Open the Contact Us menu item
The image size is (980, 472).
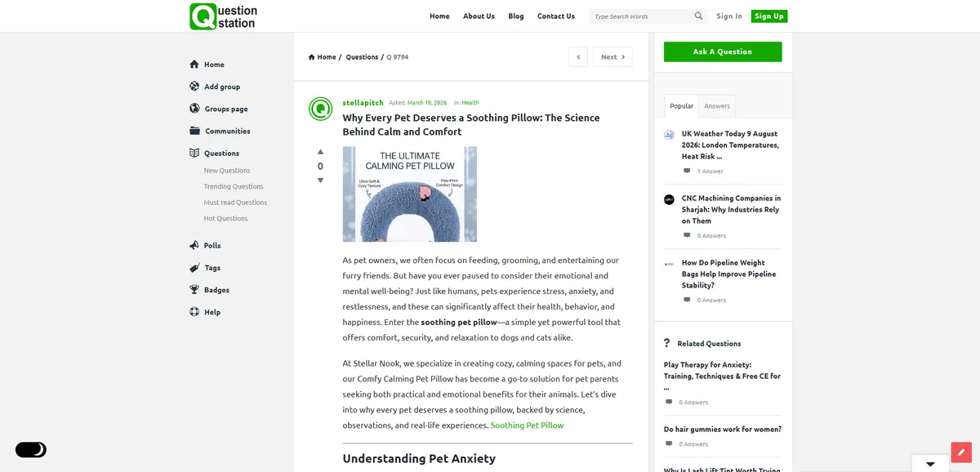point(556,16)
